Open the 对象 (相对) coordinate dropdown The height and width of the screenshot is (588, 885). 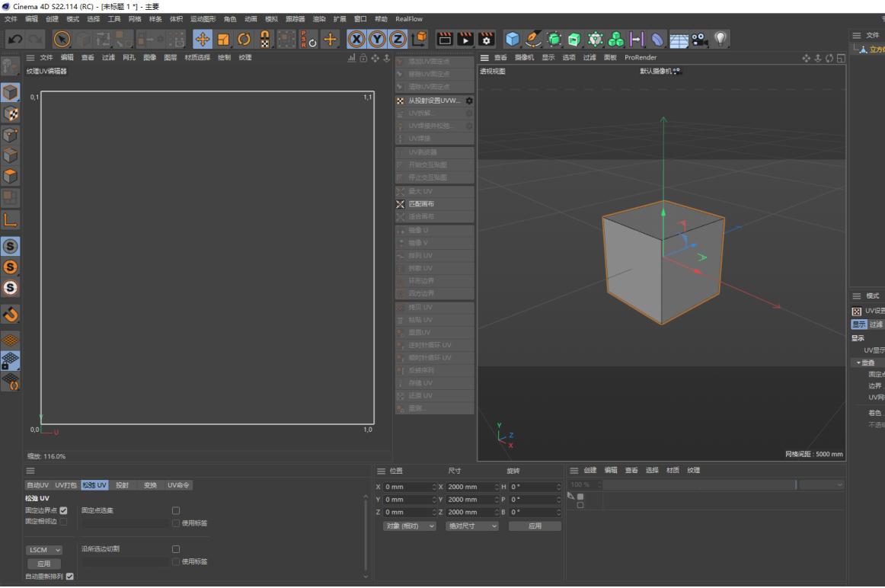[409, 526]
